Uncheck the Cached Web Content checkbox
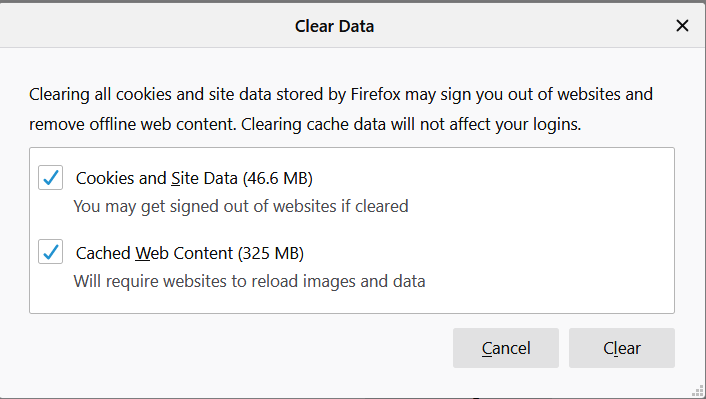This screenshot has width=706, height=399. (50, 251)
